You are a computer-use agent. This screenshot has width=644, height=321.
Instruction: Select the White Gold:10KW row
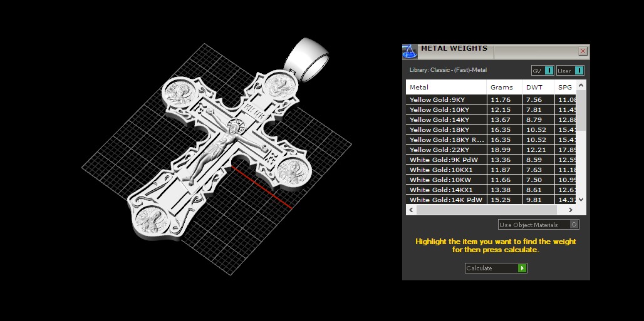[x=491, y=180]
